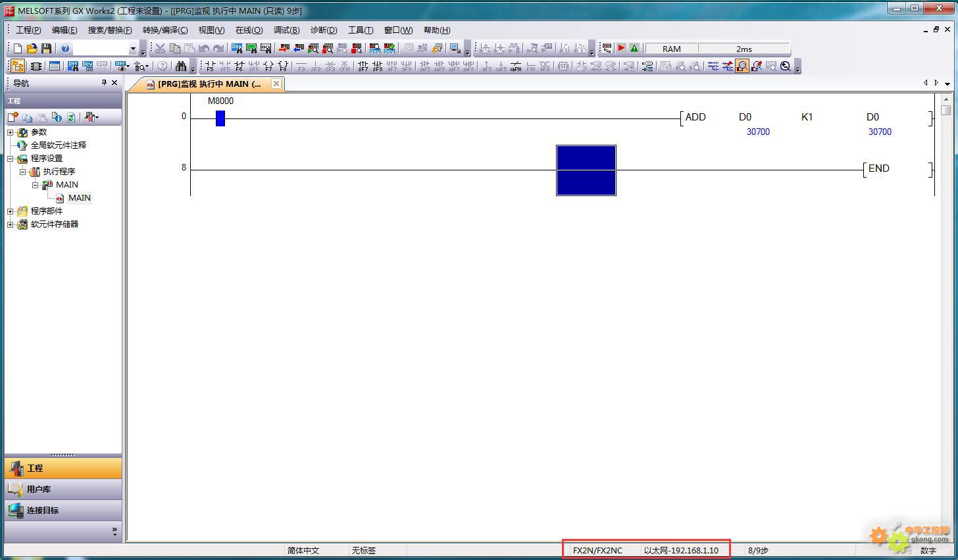958x560 pixels.
Task: Toggle the active monitor mode button
Action: [742, 66]
